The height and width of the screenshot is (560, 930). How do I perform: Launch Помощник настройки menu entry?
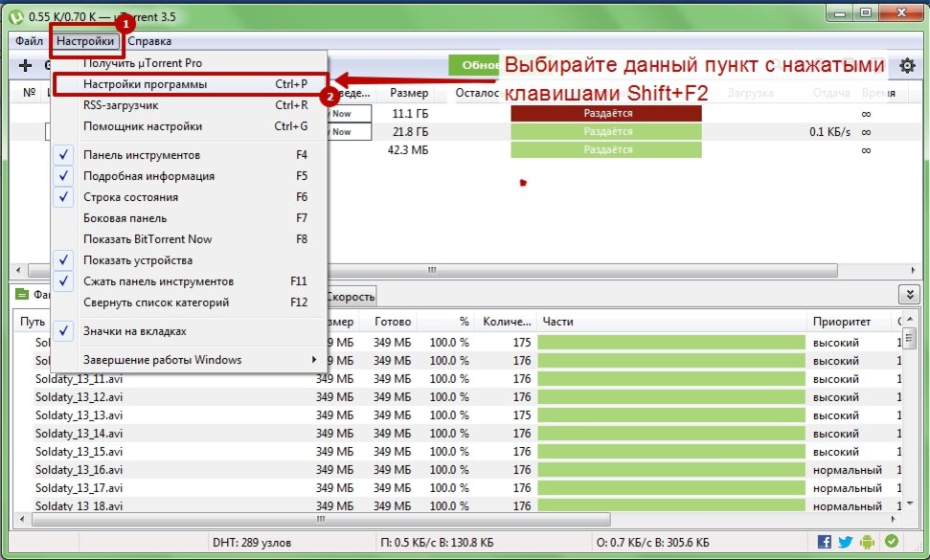(x=189, y=126)
